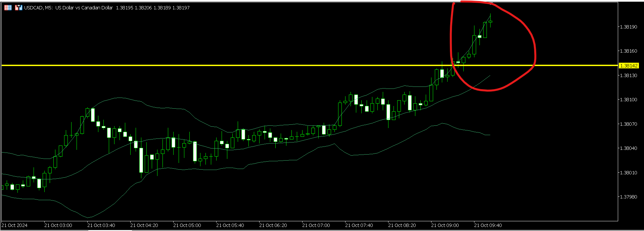
Task: Click the 1.38160 price scale label
Action: [628, 51]
